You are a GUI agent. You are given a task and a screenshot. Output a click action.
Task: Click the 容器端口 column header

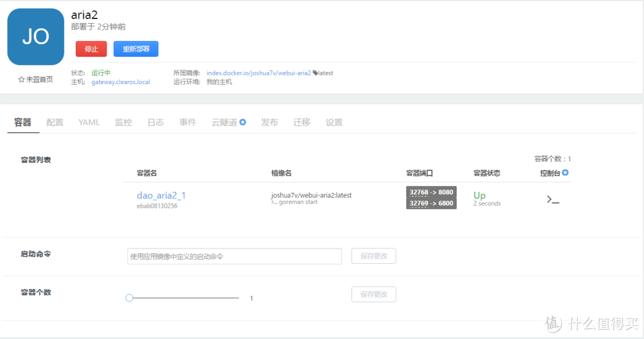(x=419, y=173)
